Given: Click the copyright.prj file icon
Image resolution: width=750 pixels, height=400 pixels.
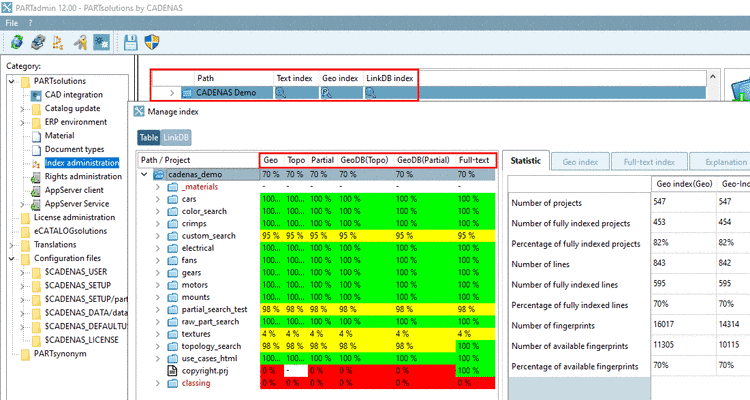Looking at the screenshot, I should coord(172,371).
